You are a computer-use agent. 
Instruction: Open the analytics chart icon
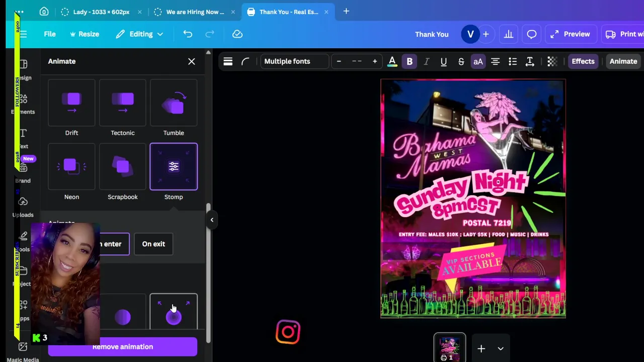(509, 34)
